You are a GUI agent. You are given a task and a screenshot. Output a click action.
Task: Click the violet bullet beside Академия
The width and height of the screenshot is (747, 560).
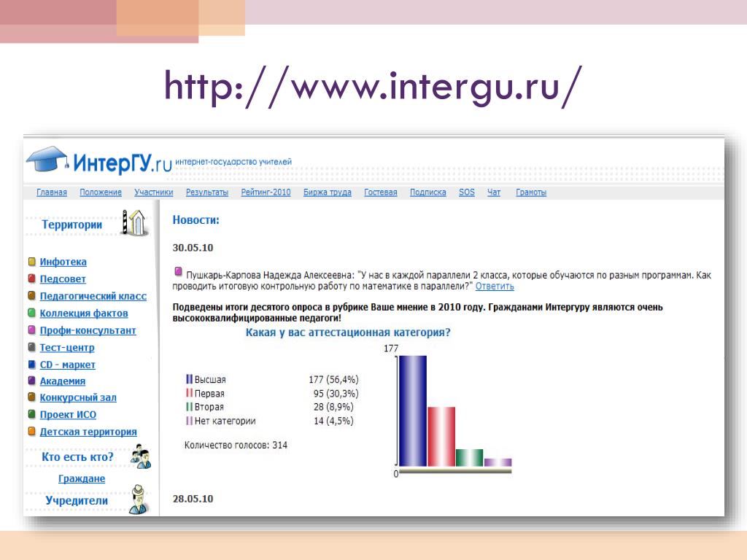(32, 381)
